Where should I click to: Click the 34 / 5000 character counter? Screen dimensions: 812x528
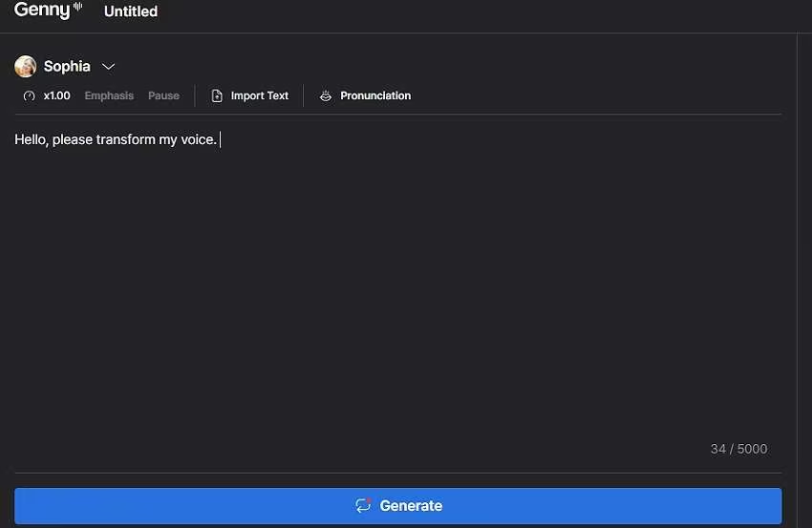[x=739, y=449]
